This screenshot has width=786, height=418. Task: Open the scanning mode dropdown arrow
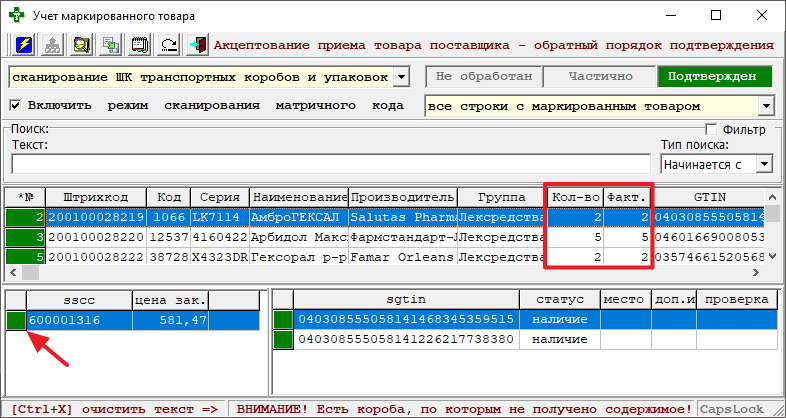pyautogui.click(x=402, y=78)
